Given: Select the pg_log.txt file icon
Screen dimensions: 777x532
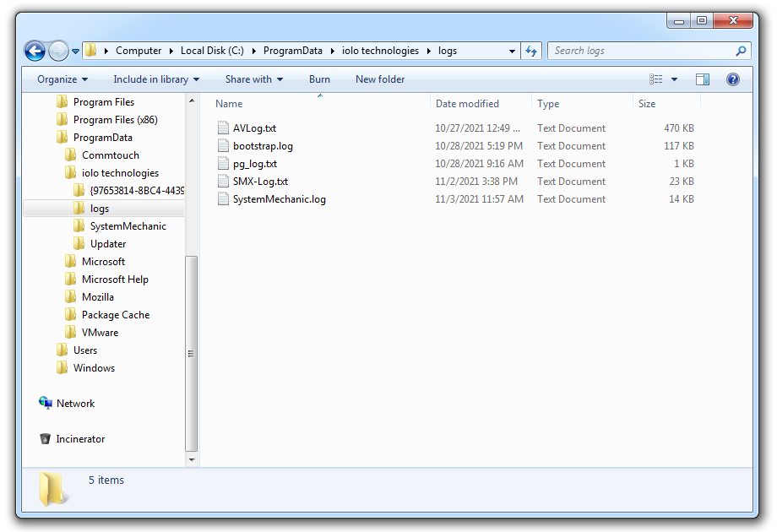Looking at the screenshot, I should click(224, 164).
